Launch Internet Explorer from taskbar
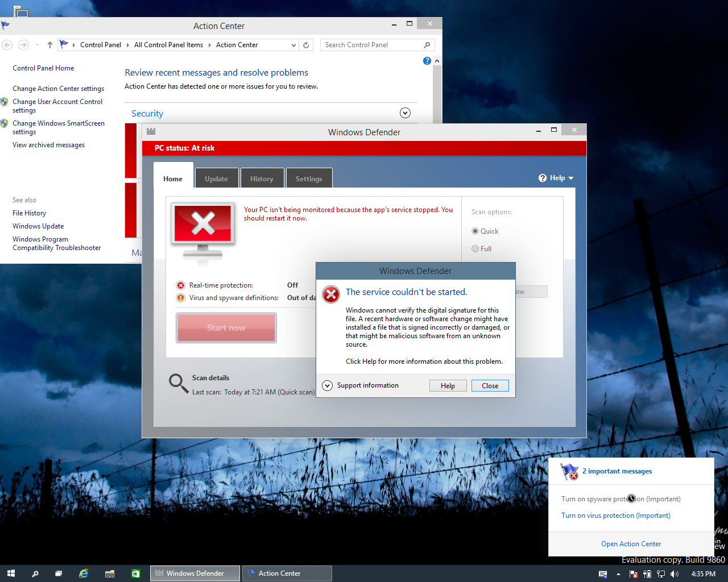Viewport: 728px width, 582px height. pyautogui.click(x=84, y=573)
